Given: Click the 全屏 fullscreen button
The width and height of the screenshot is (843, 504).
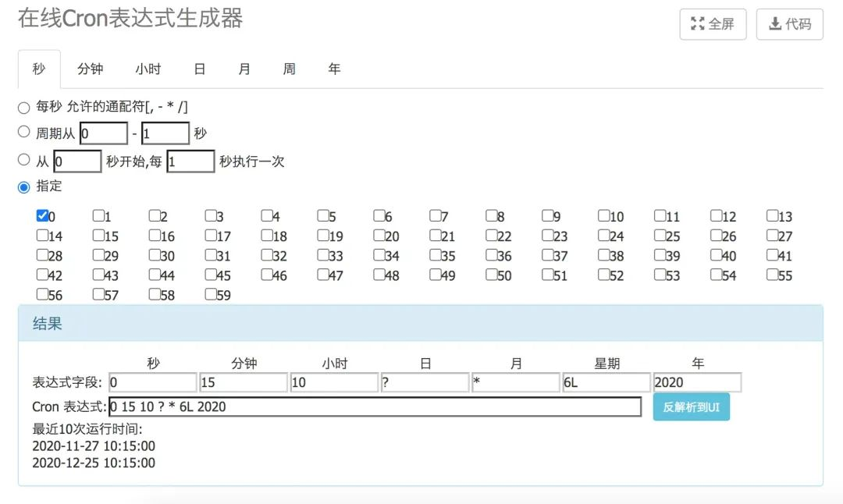Looking at the screenshot, I should pyautogui.click(x=713, y=24).
